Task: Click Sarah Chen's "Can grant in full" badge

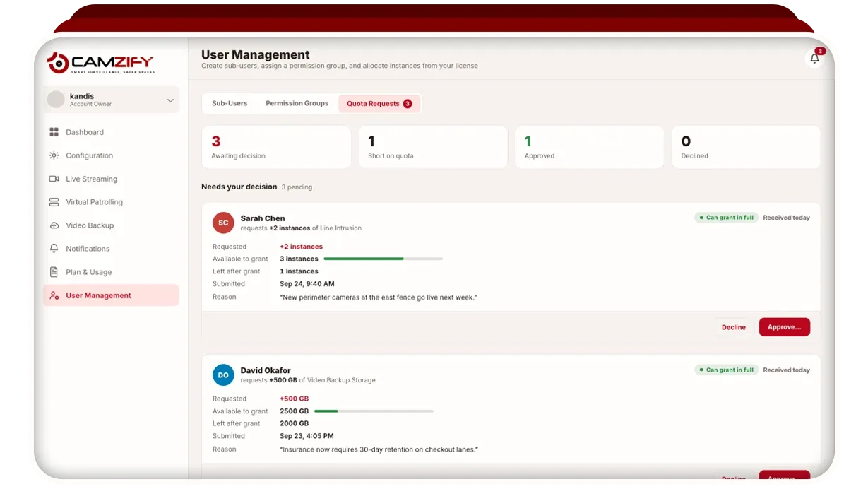Action: 726,218
